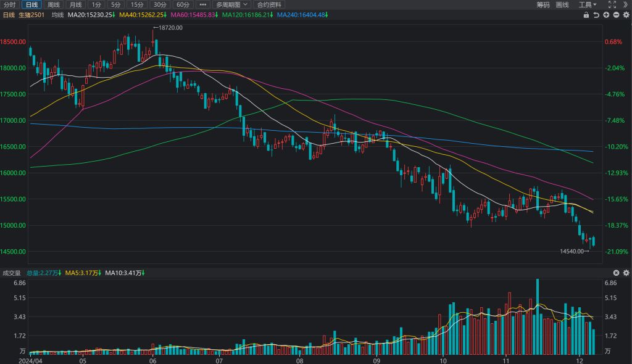
Task: Click MA20:15230.25 indicator value
Action: pos(91,15)
